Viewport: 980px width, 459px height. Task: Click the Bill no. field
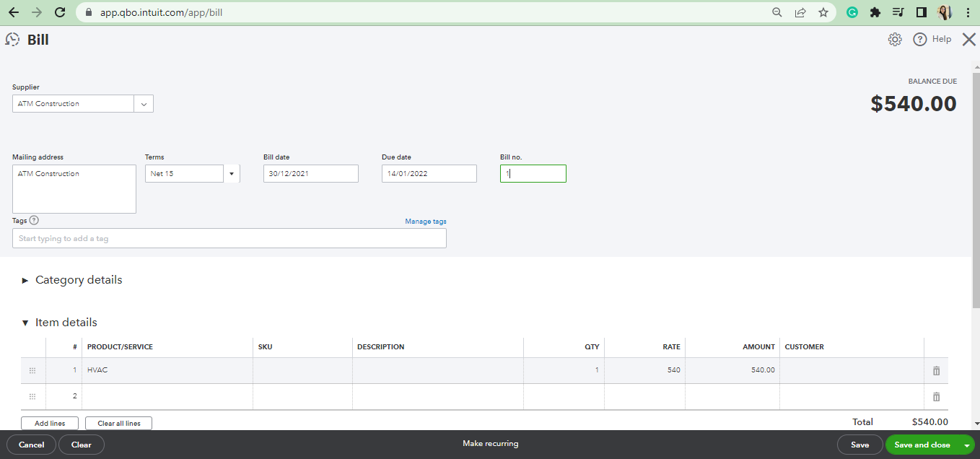point(533,174)
